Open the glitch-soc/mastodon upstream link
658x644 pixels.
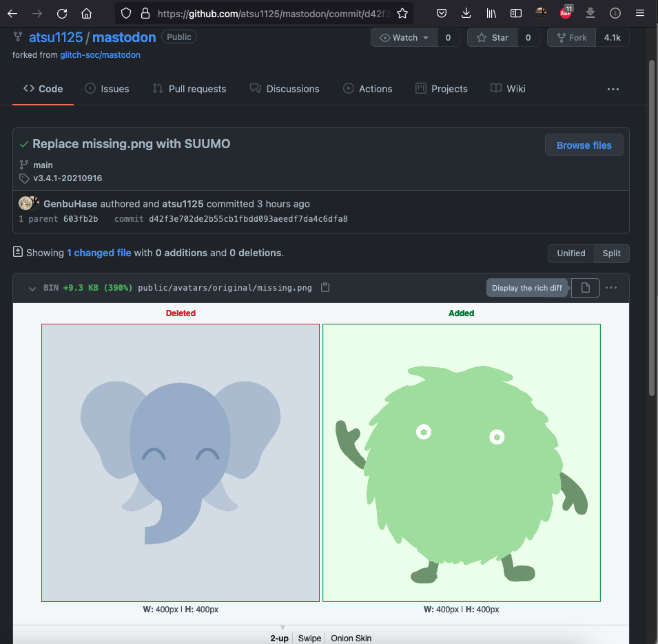coord(100,54)
